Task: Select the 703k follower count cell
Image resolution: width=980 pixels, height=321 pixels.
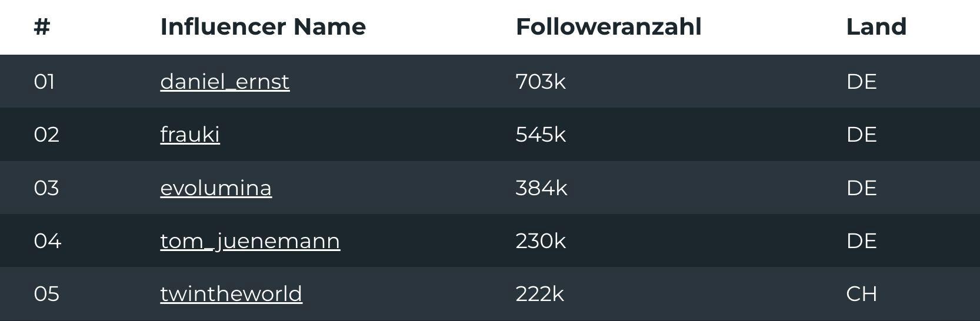Action: [541, 82]
